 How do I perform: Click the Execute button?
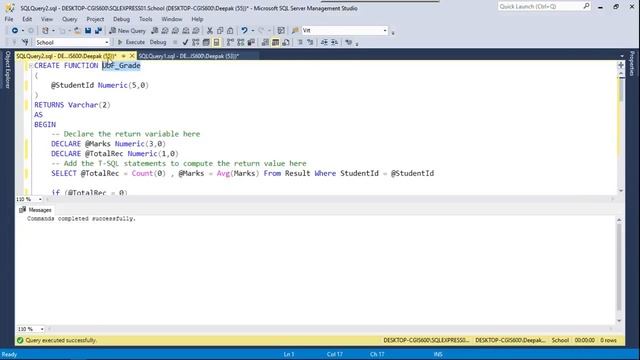[x=131, y=42]
